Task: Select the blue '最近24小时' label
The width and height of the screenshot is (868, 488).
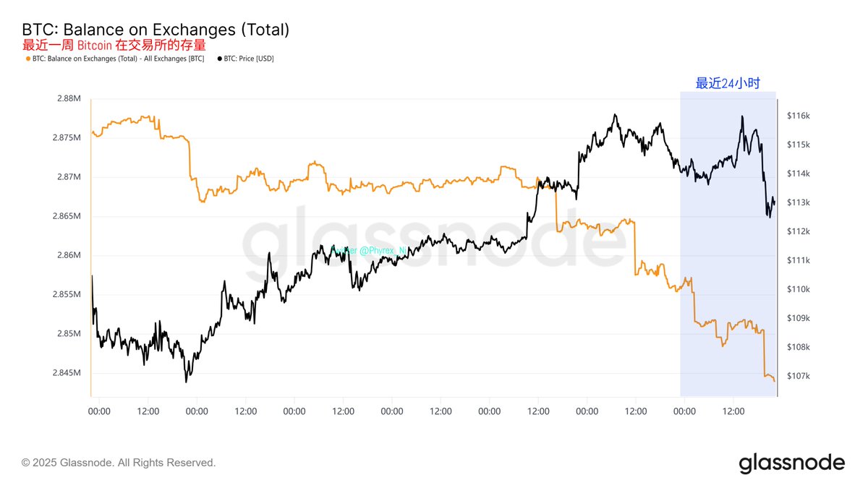Action: (x=728, y=84)
